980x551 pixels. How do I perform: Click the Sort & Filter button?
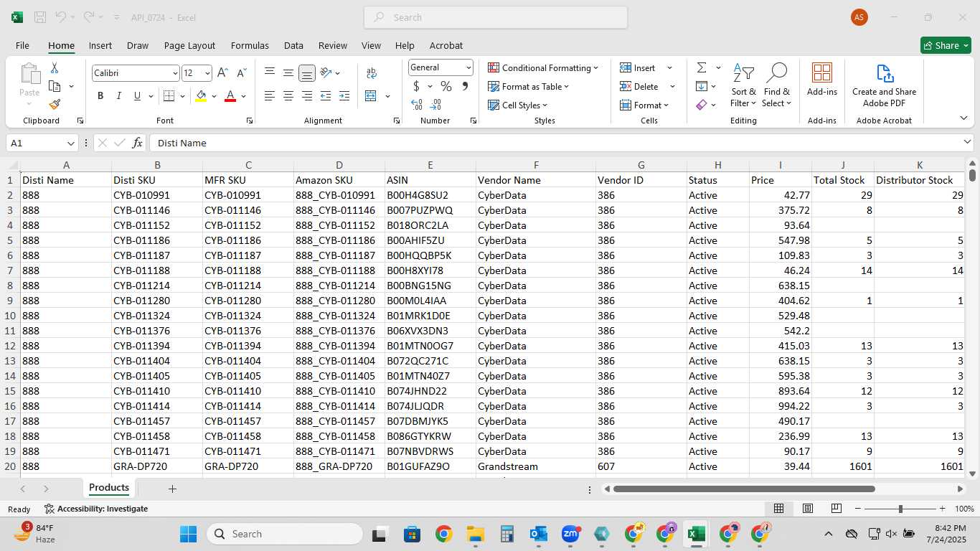click(x=743, y=85)
